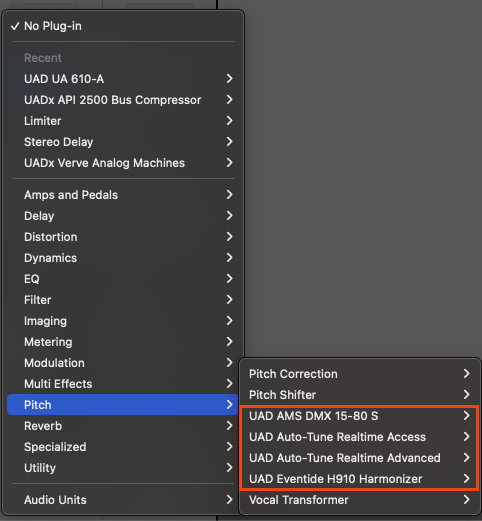The image size is (482, 521).
Task: Choose Pitch Correction in the submenu
Action: pos(360,374)
